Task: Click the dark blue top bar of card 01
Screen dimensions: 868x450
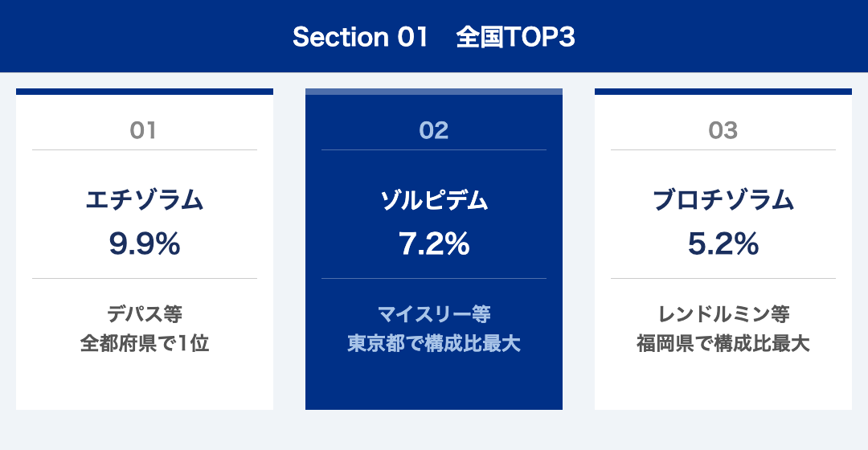Action: coord(145,92)
